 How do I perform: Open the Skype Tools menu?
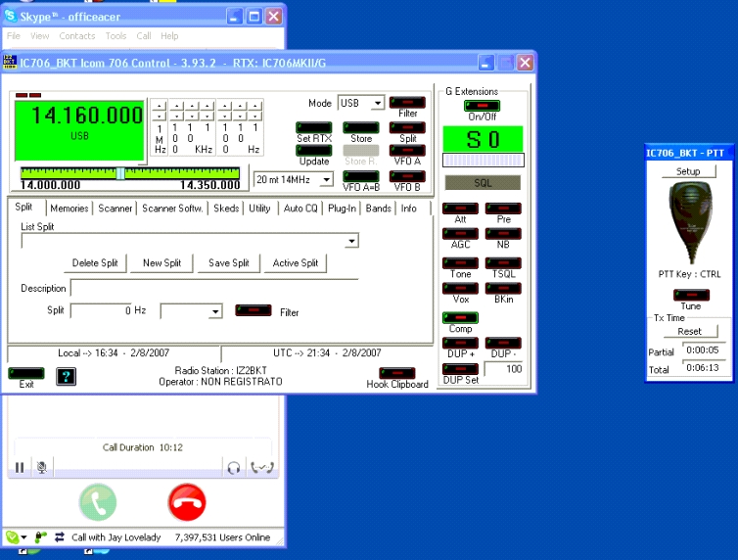[x=115, y=36]
